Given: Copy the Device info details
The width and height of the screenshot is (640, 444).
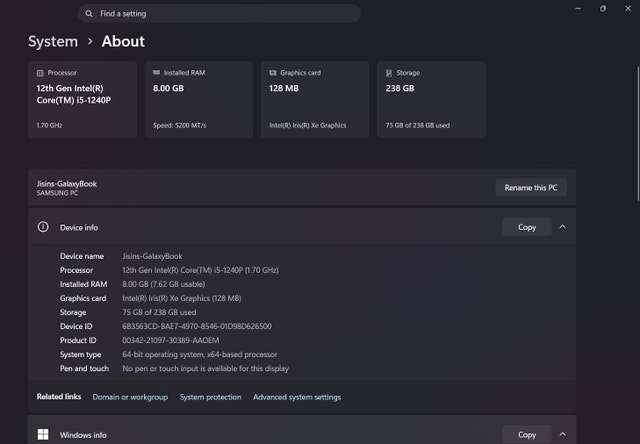Looking at the screenshot, I should [527, 227].
